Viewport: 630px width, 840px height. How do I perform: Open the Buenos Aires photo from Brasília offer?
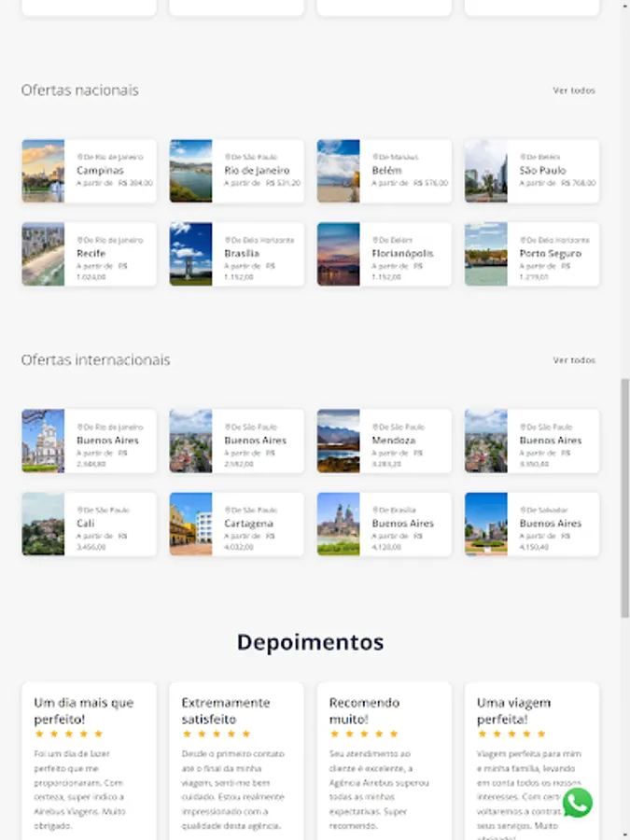339,524
